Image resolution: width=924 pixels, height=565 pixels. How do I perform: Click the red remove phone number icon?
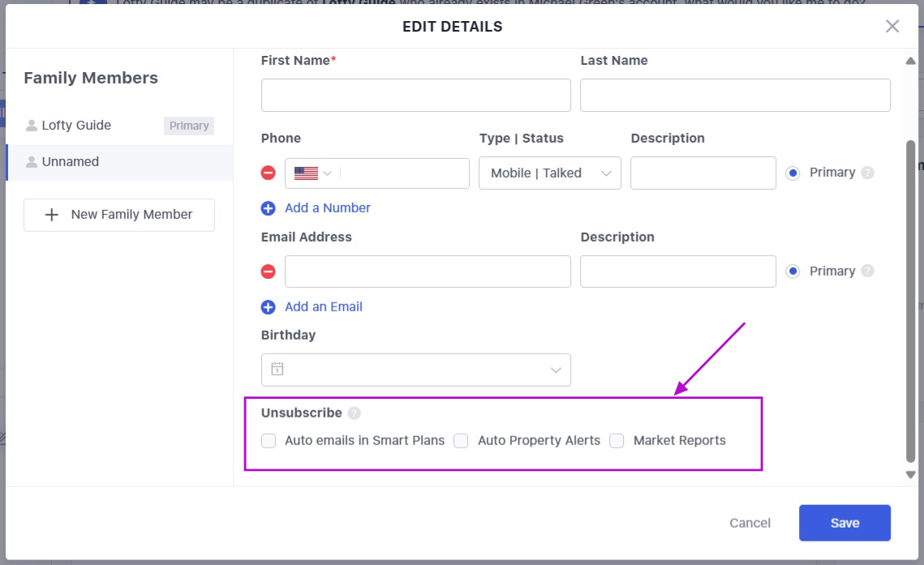(x=269, y=173)
